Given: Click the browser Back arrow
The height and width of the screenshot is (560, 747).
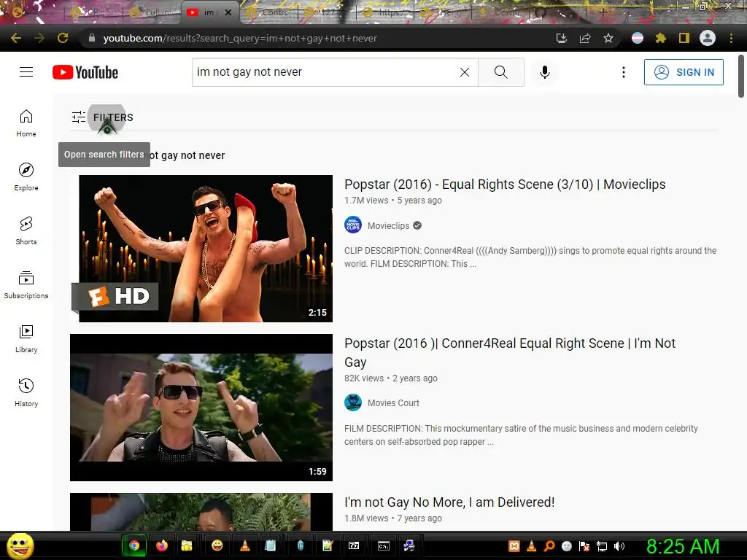Looking at the screenshot, I should (x=16, y=38).
